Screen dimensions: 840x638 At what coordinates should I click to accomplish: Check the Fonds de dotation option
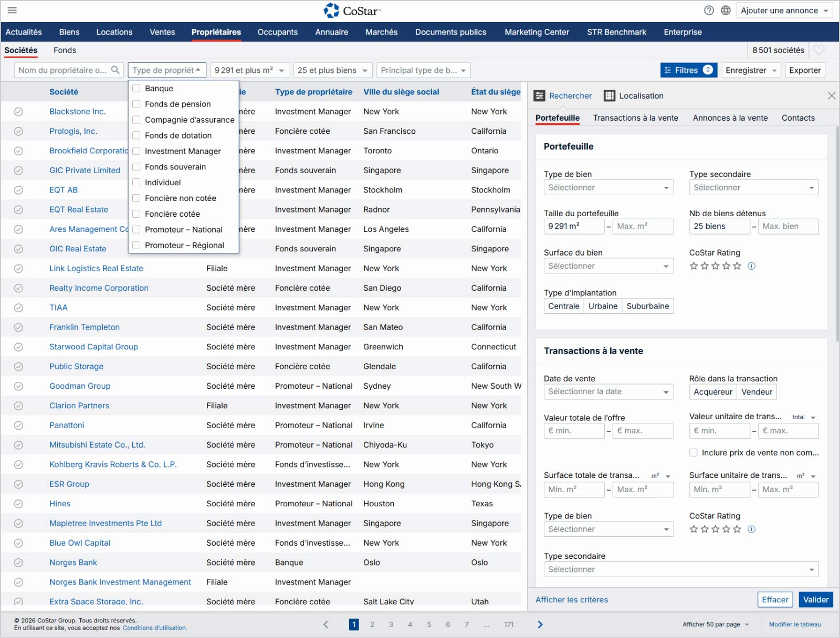(x=136, y=135)
